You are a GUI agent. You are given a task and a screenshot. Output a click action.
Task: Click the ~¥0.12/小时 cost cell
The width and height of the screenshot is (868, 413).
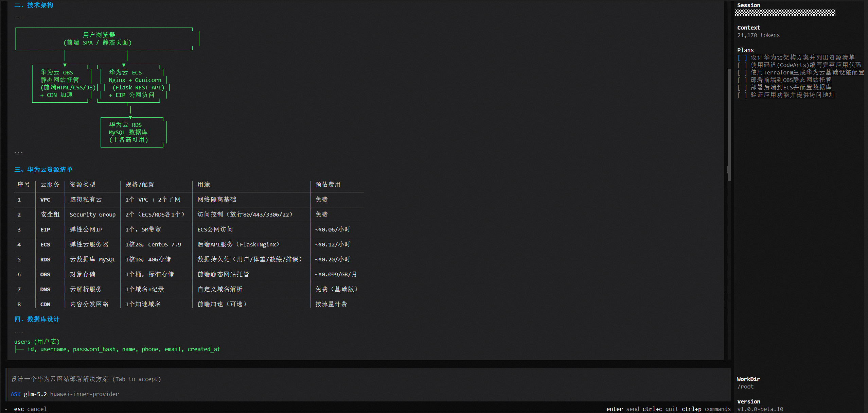coord(333,244)
